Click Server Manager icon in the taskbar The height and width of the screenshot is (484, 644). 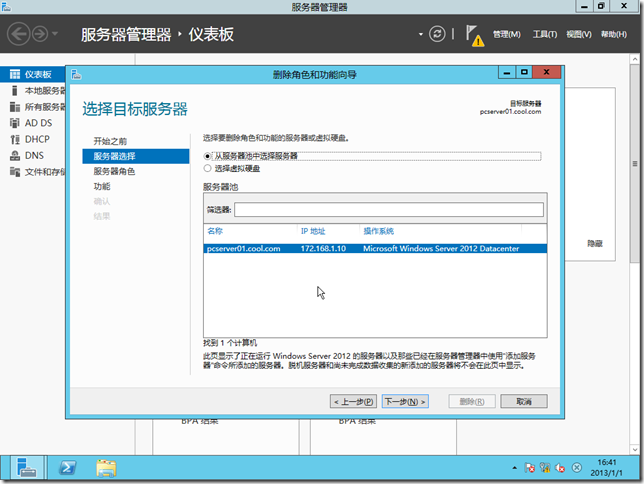coord(27,468)
